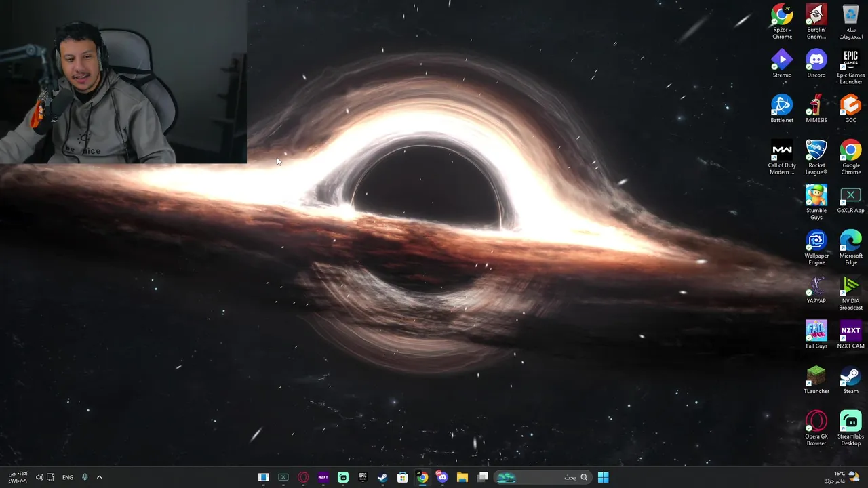This screenshot has width=868, height=488.
Task: Select the Opera GX Browser desktop icon
Action: (x=816, y=428)
